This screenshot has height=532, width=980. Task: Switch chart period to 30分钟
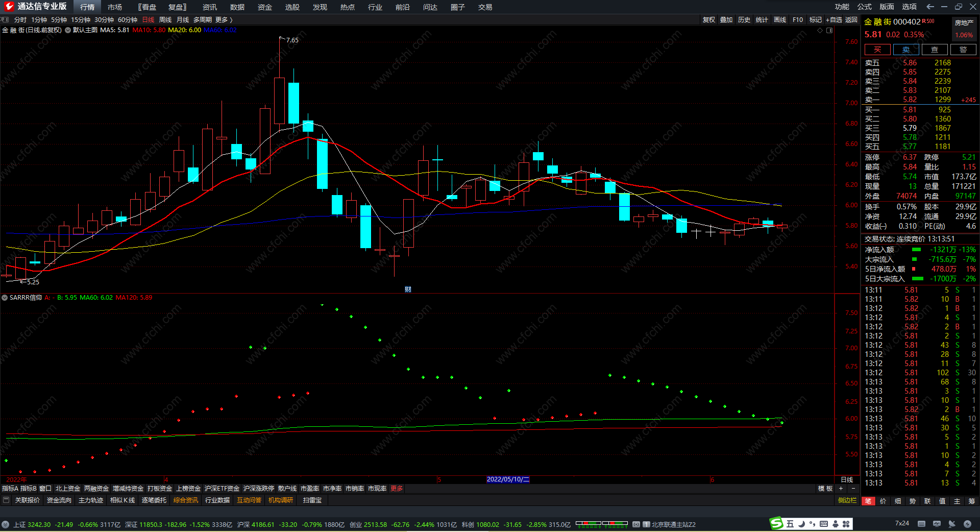point(104,20)
